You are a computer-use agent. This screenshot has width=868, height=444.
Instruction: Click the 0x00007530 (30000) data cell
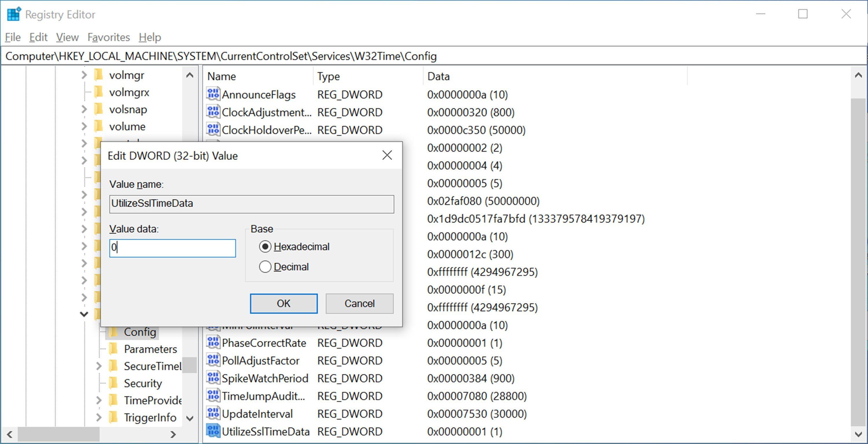[477, 414]
